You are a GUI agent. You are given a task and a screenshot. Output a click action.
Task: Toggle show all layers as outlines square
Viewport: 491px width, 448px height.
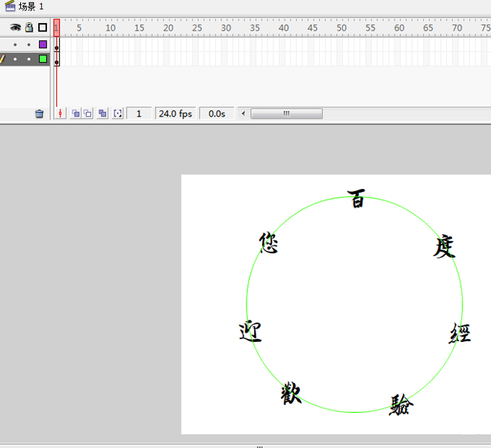click(x=43, y=28)
